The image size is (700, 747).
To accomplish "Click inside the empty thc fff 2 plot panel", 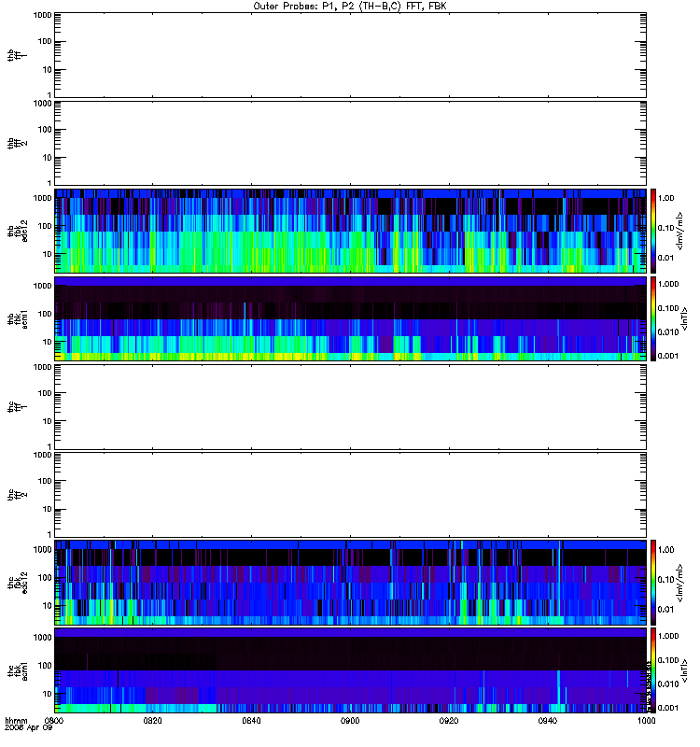I will point(350,495).
